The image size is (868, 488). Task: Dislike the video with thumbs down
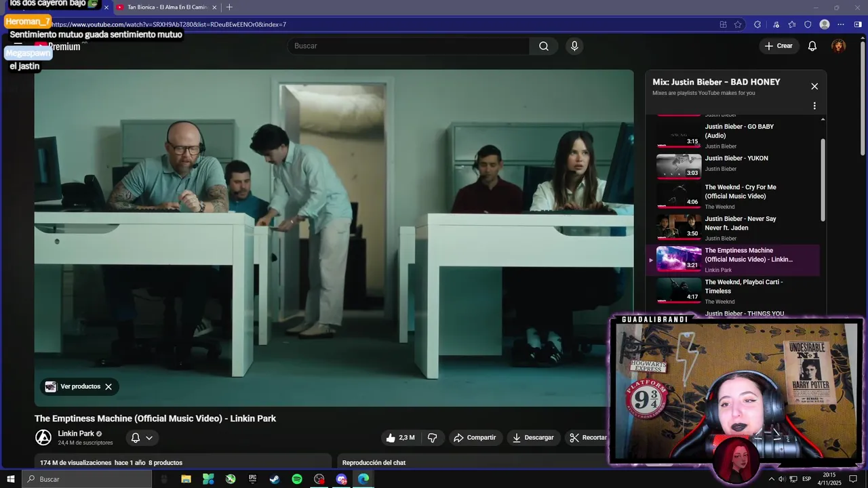[x=432, y=438]
